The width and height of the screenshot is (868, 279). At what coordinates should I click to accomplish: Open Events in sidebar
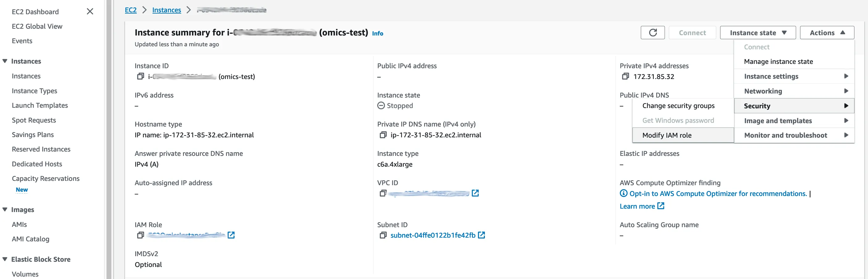(22, 41)
